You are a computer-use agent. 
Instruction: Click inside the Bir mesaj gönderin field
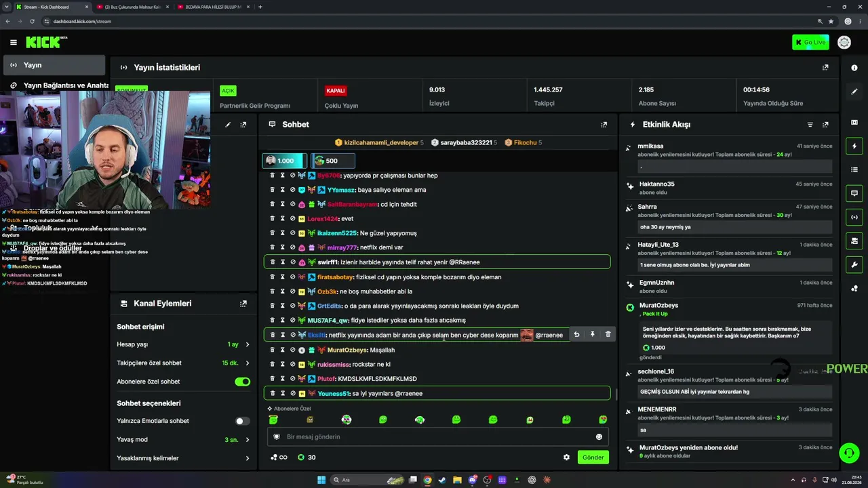(437, 437)
